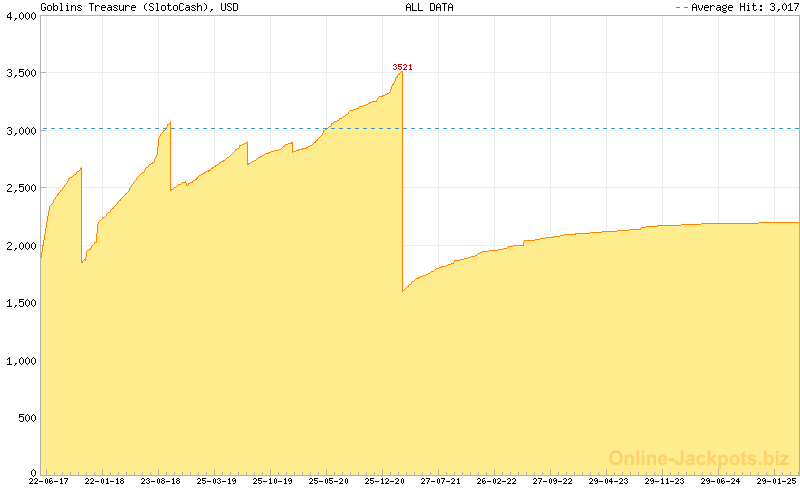
Task: Click the red 3521 peak value label
Action: (402, 67)
